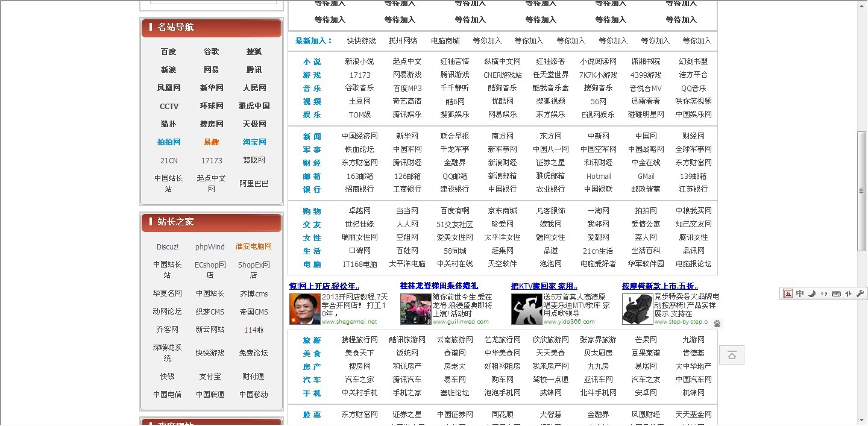Open the 百度 link in 名站导航
The image size is (868, 426).
point(168,52)
